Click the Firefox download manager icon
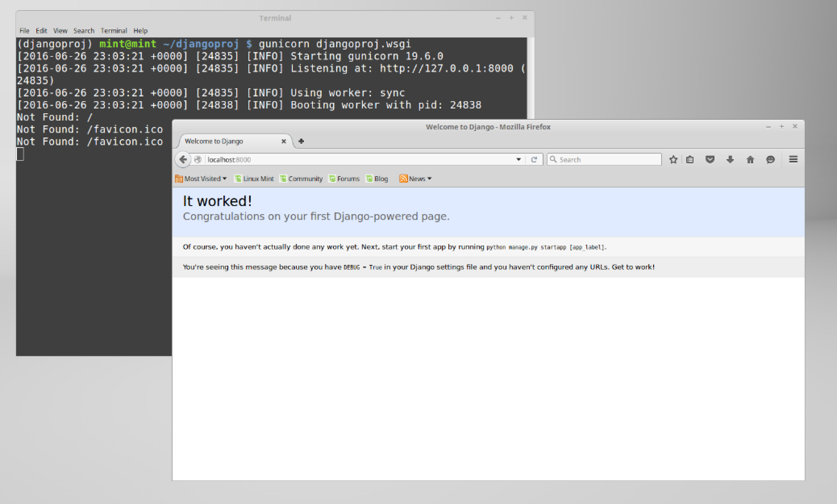The width and height of the screenshot is (837, 504). [730, 160]
